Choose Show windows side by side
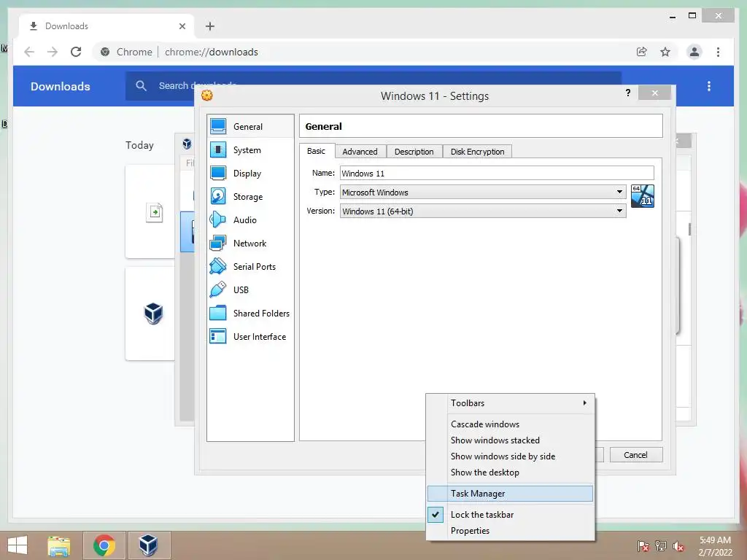 point(510,456)
